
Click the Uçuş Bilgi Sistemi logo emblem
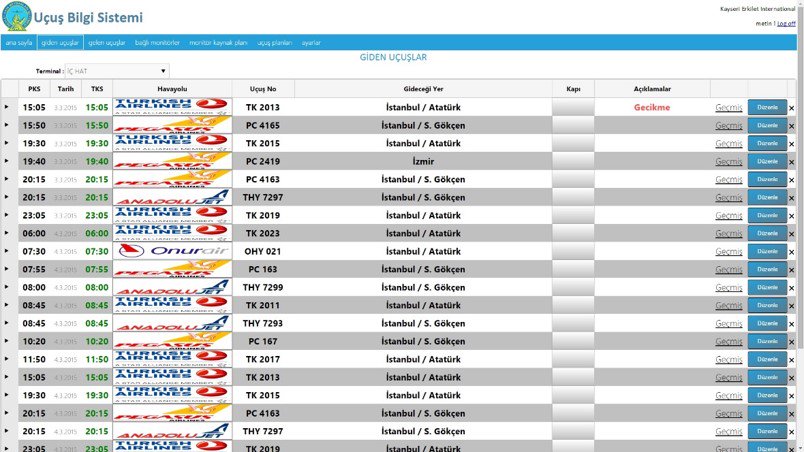click(x=16, y=16)
